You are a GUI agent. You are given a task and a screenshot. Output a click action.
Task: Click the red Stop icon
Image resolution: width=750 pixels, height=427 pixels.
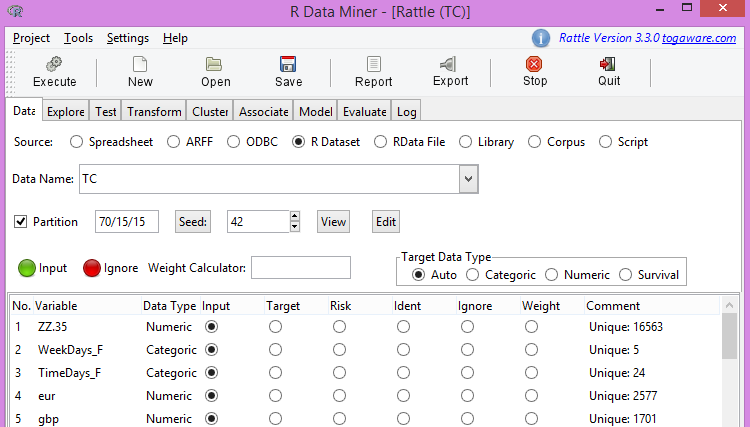coord(534,64)
